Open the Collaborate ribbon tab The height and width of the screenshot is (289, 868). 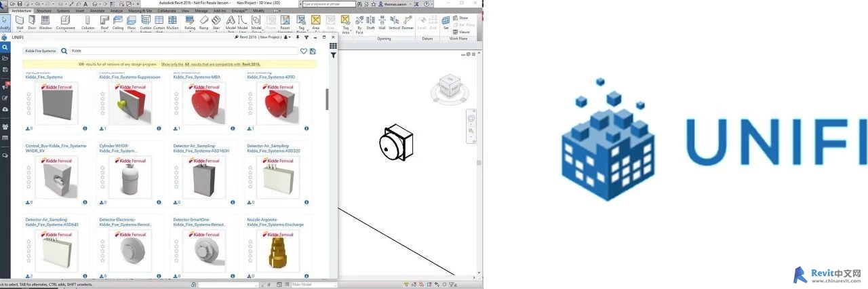click(166, 11)
